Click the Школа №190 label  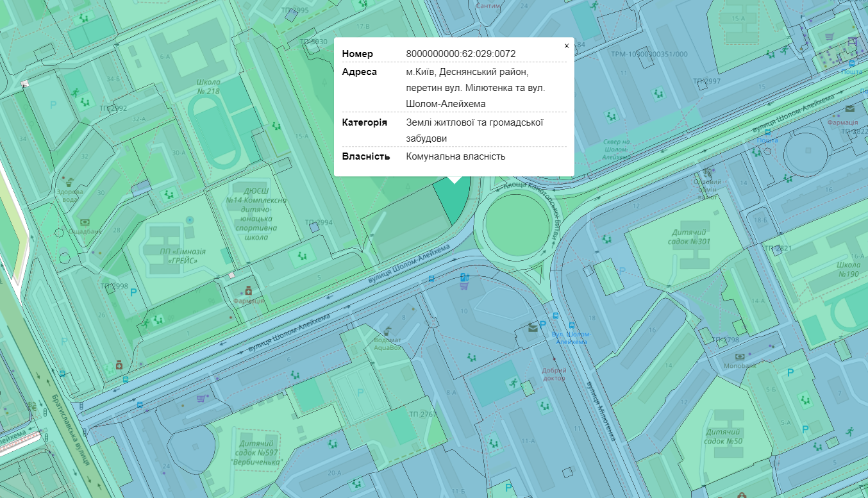click(847, 269)
